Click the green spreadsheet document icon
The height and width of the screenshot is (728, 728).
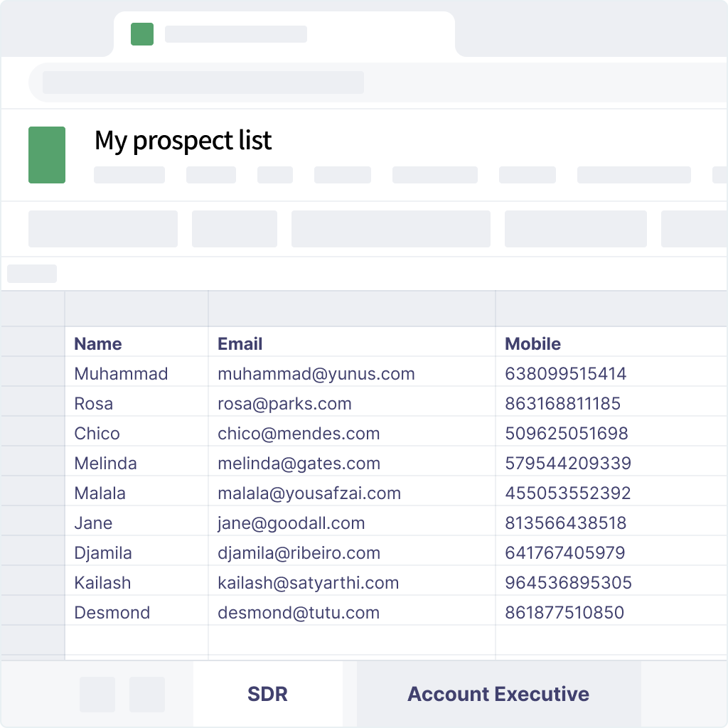click(x=47, y=154)
